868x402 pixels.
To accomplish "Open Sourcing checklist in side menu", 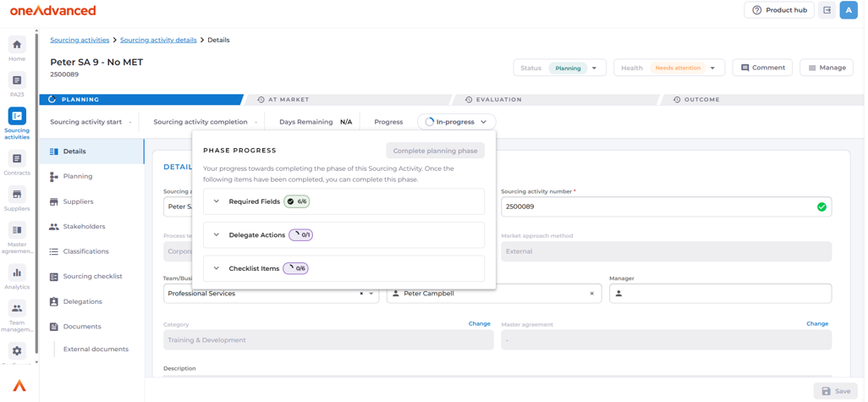I will (x=91, y=276).
